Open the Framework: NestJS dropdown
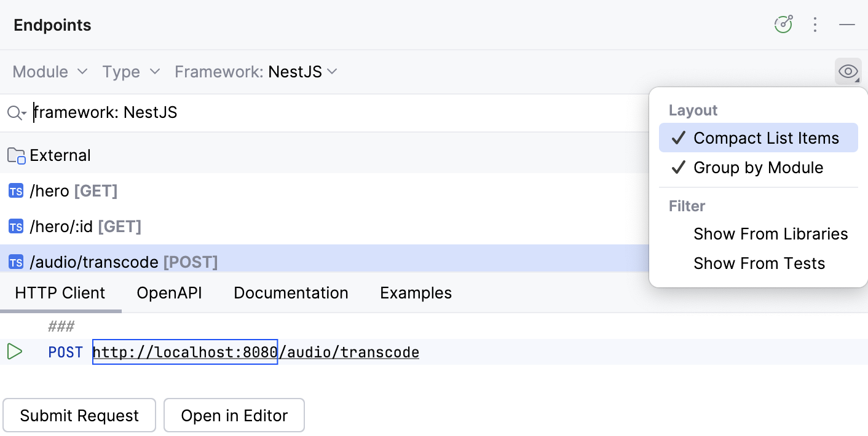This screenshot has height=436, width=868. pos(256,71)
